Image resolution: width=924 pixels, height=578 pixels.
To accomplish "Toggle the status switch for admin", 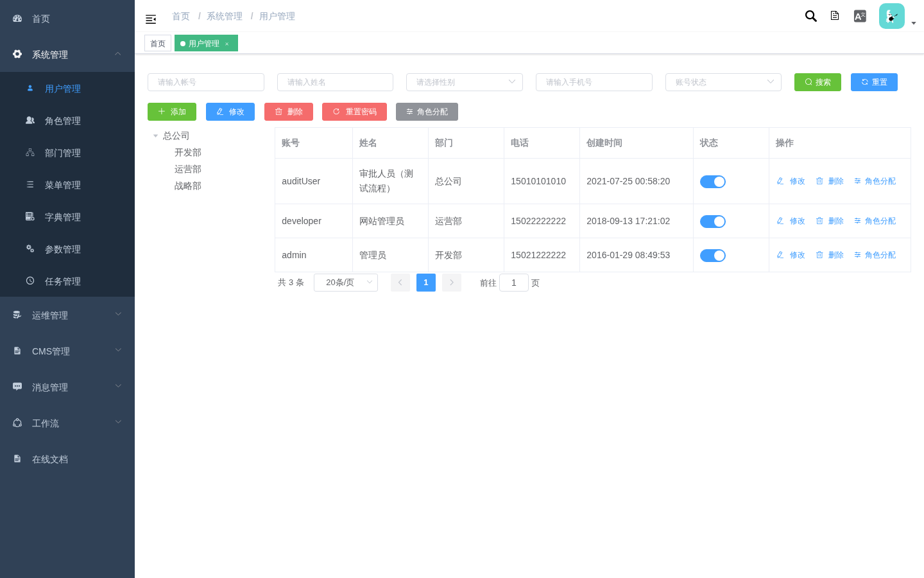I will tap(713, 256).
